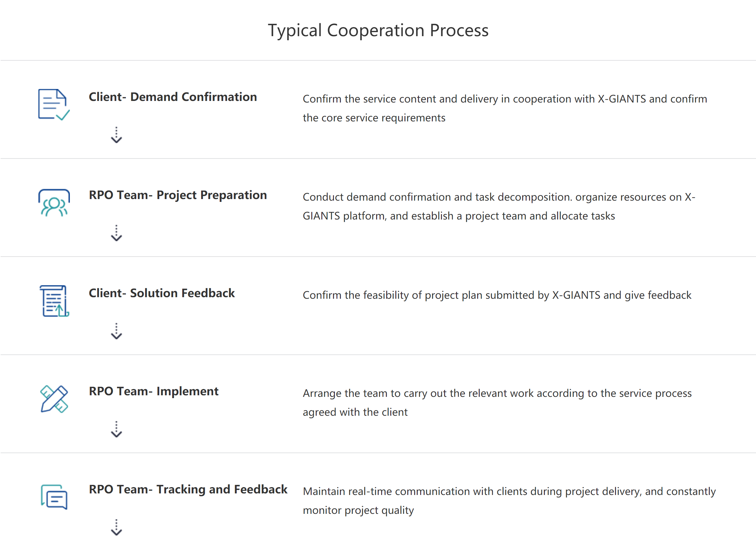Click the chat bubbles Tracking and Feedback icon
756x550 pixels.
pyautogui.click(x=54, y=497)
